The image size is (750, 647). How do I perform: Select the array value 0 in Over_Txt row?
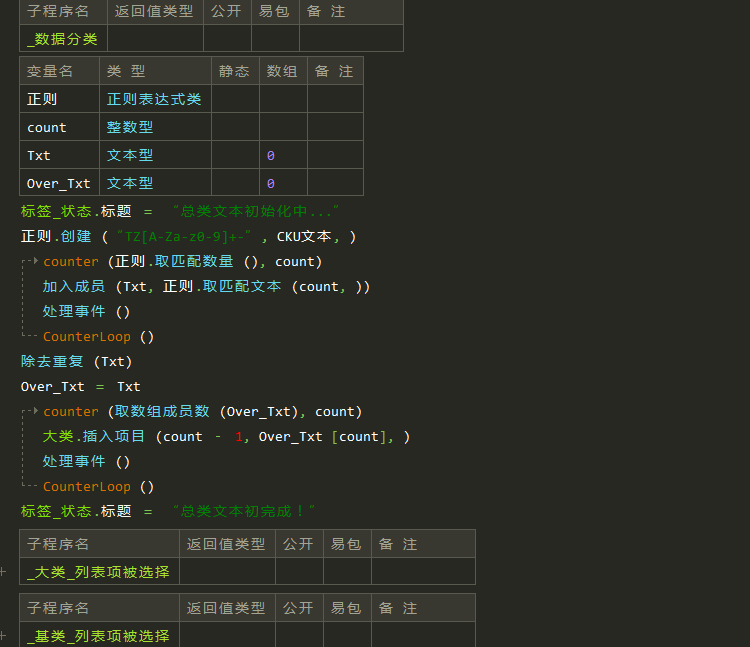[x=271, y=183]
